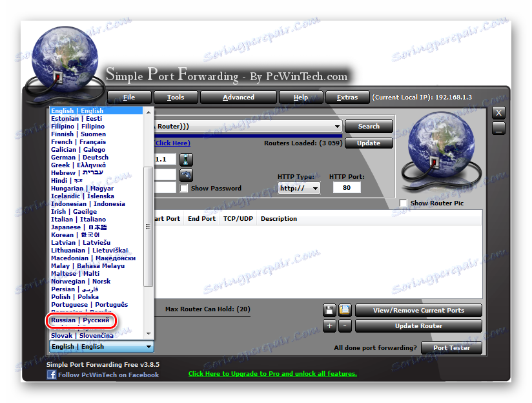Select Slovak | Slovenčina language

pyautogui.click(x=96, y=336)
